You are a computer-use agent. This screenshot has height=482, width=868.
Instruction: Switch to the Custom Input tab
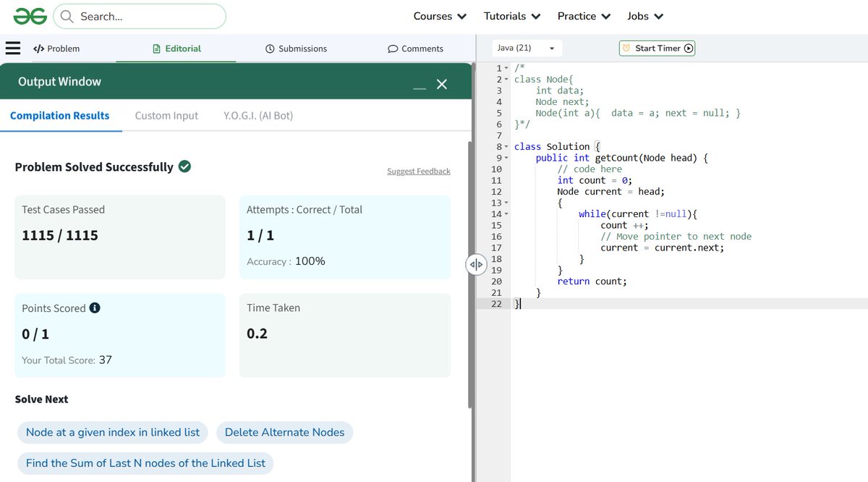pyautogui.click(x=166, y=115)
